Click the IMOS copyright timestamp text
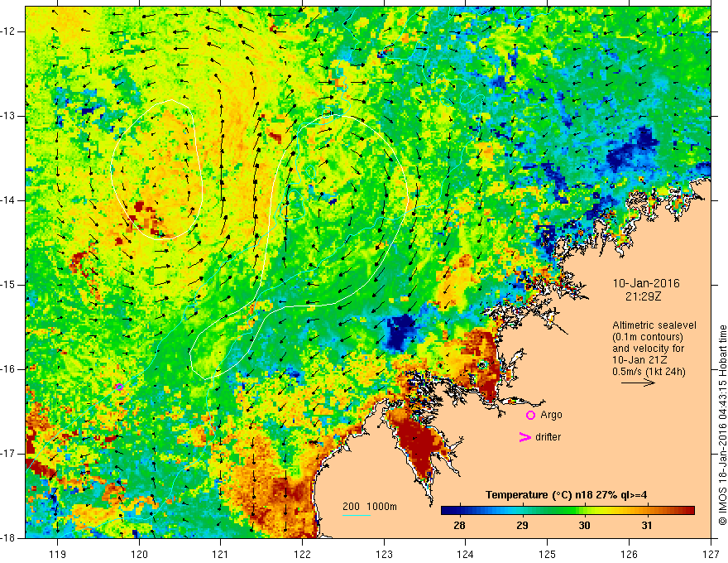This screenshot has height=563, width=728. pos(722,425)
